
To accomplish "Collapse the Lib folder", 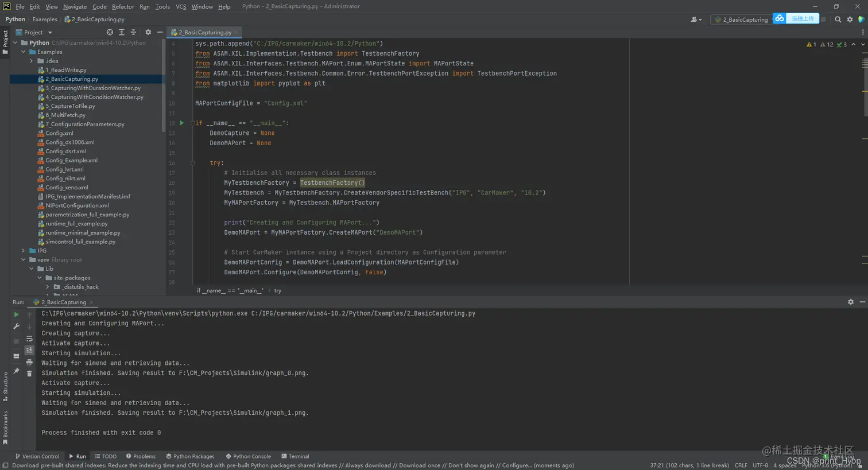I will [32, 269].
